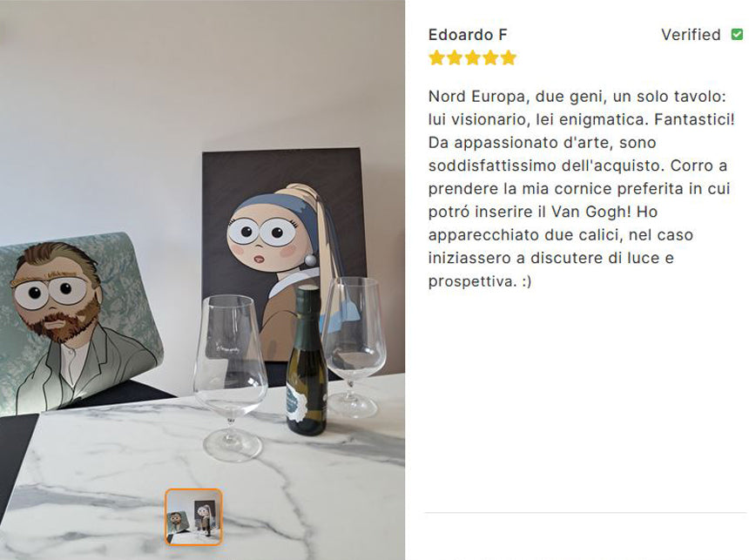Click the left empty wine glass
749x560 pixels.
point(231,377)
